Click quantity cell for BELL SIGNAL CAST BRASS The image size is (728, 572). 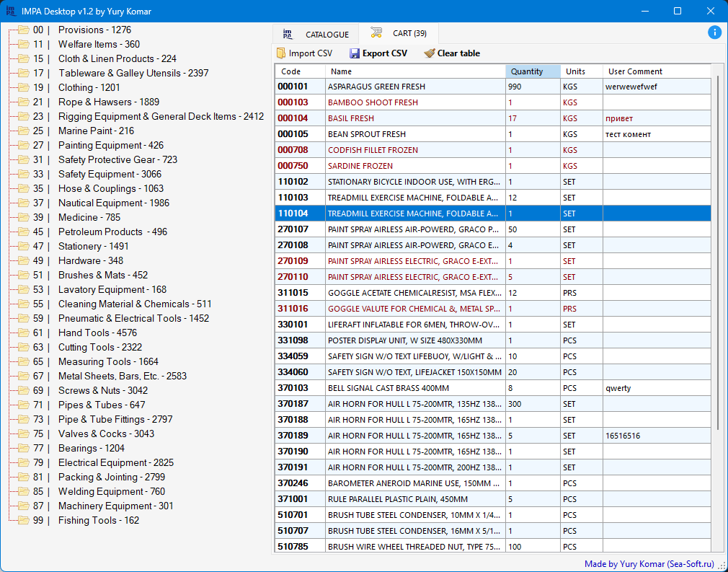click(532, 388)
